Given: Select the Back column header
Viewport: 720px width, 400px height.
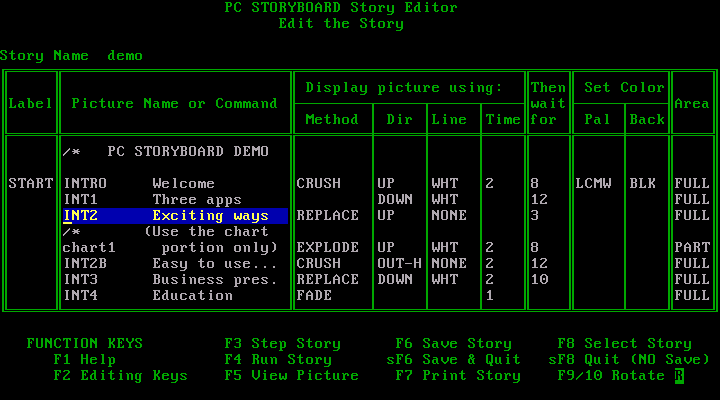Looking at the screenshot, I should click(x=647, y=120).
